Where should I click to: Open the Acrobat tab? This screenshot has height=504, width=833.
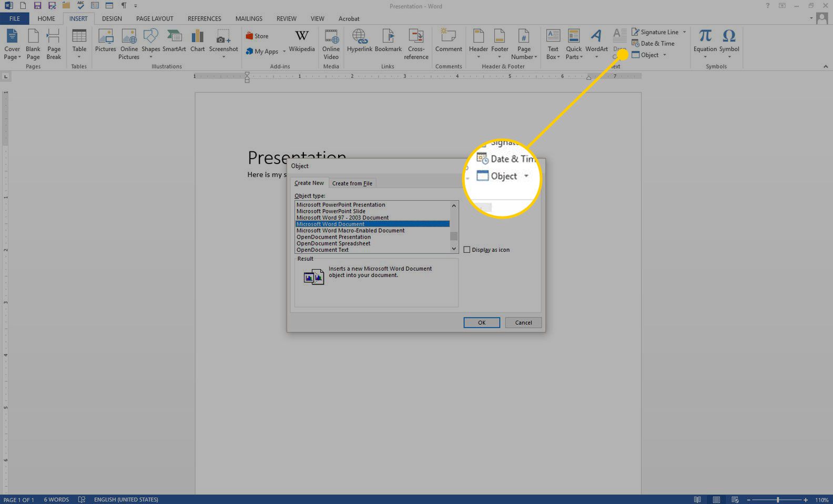[x=349, y=18]
